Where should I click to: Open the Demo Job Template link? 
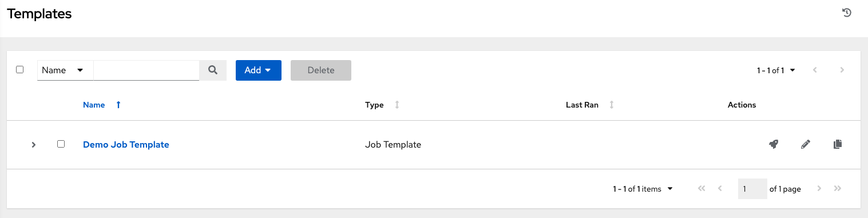pos(126,145)
